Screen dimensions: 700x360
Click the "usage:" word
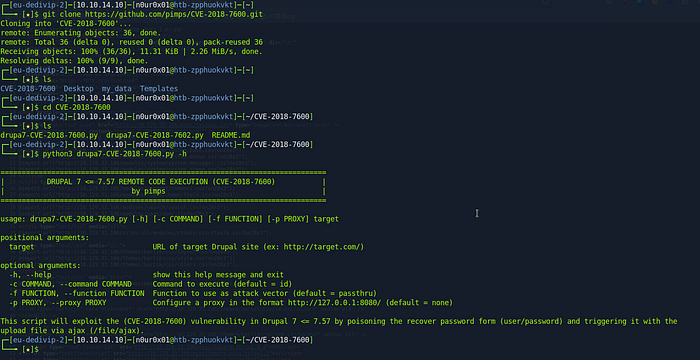click(x=13, y=219)
